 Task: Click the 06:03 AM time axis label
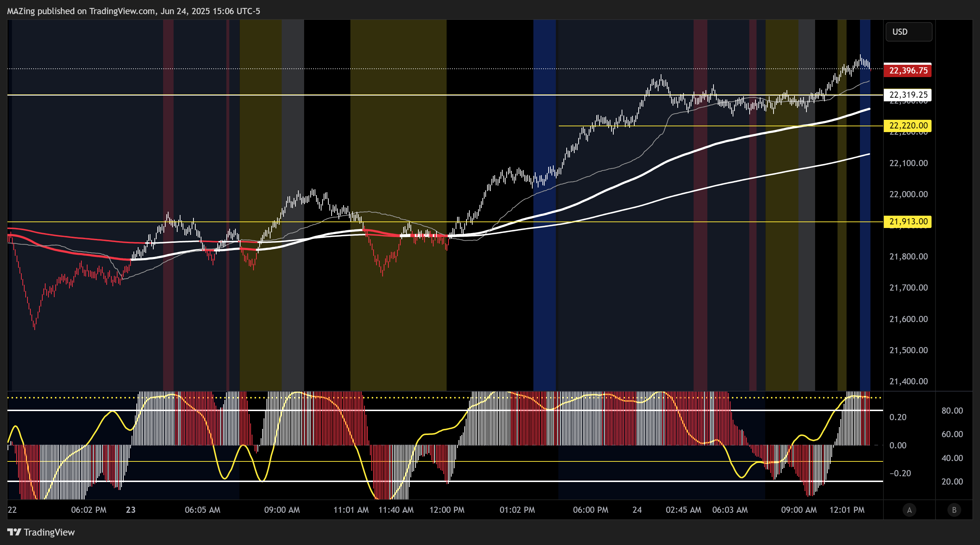(x=730, y=510)
